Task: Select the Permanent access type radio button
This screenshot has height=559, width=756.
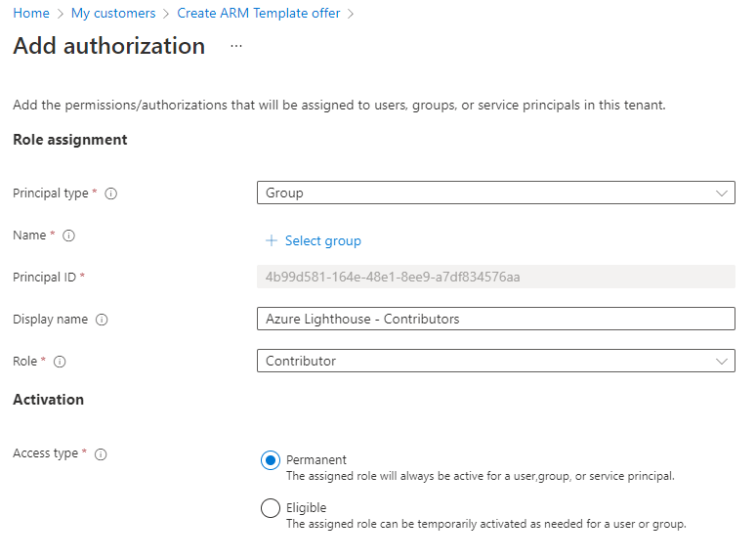Action: click(271, 461)
